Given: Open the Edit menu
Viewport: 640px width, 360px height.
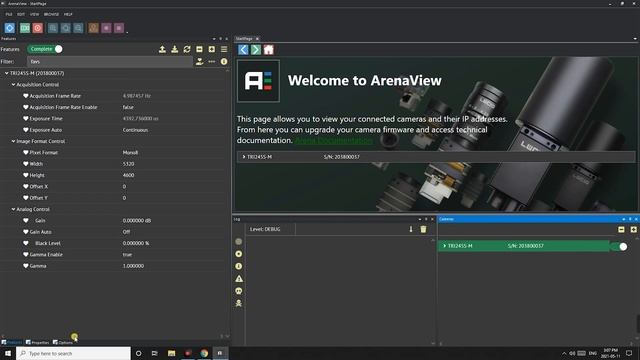Looking at the screenshot, I should [x=21, y=14].
